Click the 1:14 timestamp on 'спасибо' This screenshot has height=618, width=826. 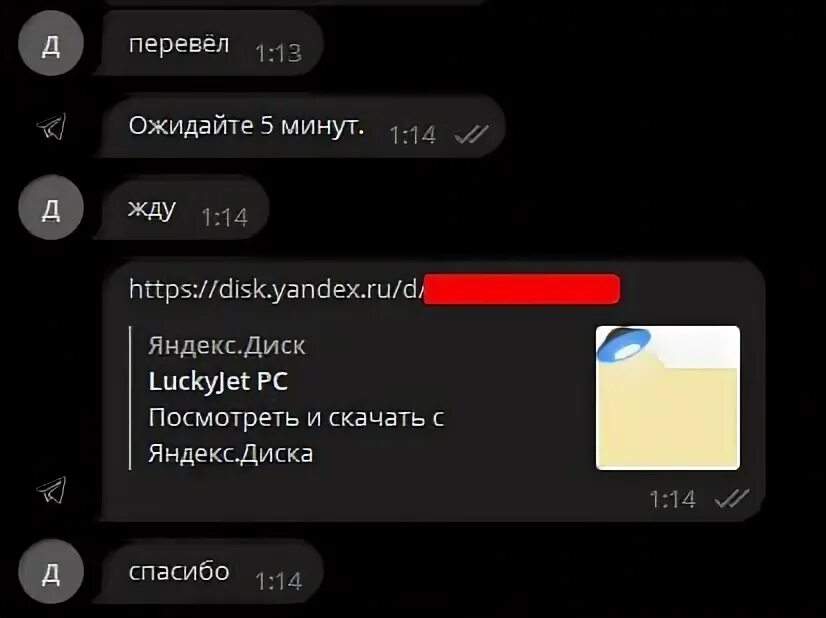pyautogui.click(x=279, y=581)
